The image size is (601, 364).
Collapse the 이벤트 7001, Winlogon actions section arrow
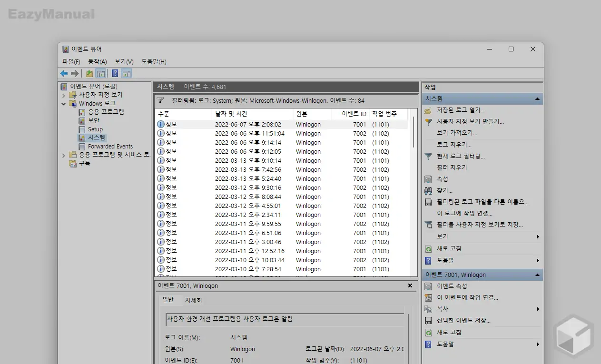[537, 275]
